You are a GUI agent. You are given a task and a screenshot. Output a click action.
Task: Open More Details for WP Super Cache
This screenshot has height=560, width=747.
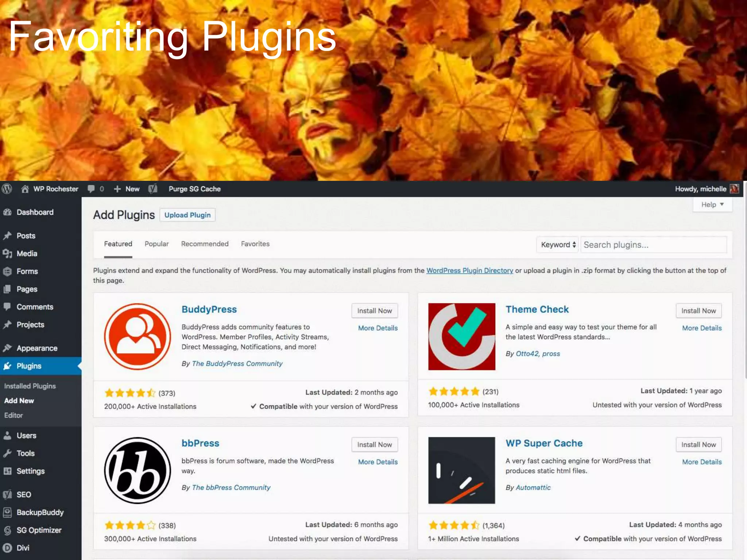pos(702,462)
